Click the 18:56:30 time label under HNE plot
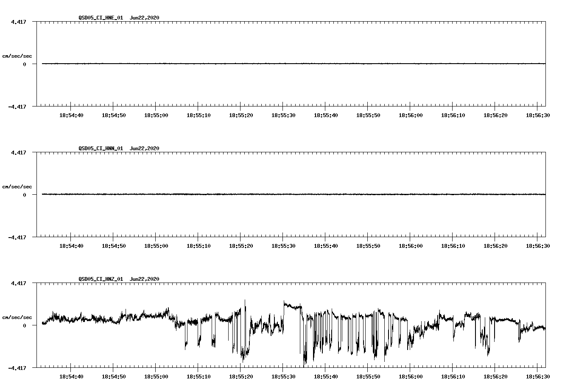 (x=538, y=115)
